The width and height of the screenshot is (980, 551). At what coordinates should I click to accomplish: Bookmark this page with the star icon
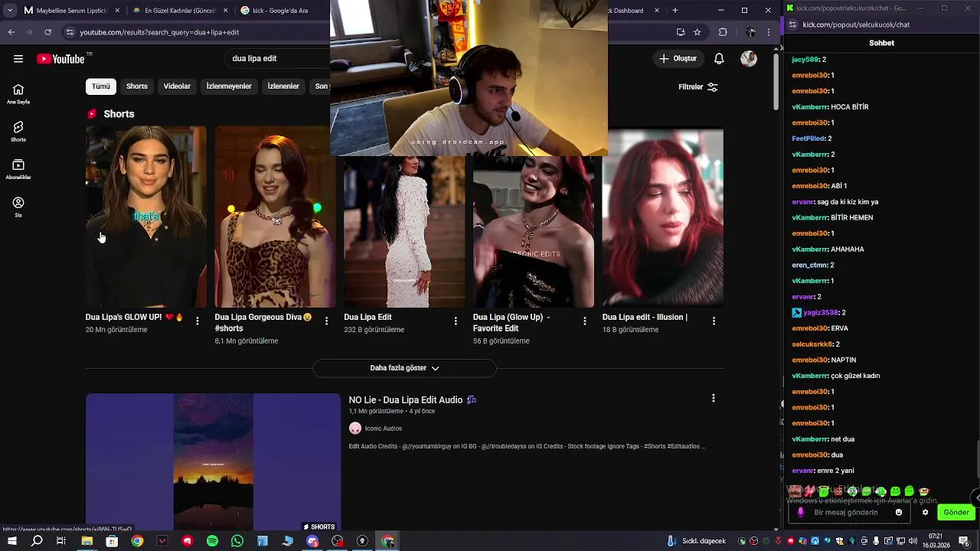[697, 32]
